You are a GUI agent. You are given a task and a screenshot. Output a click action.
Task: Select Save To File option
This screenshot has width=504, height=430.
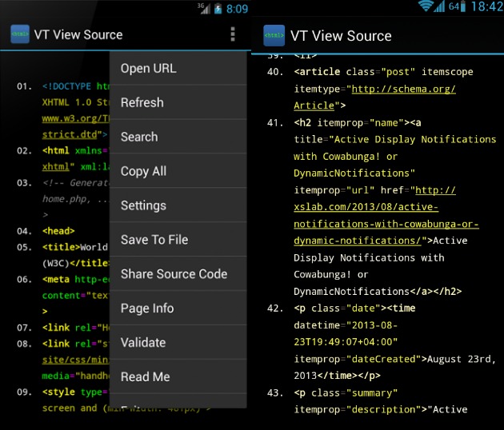pos(178,240)
